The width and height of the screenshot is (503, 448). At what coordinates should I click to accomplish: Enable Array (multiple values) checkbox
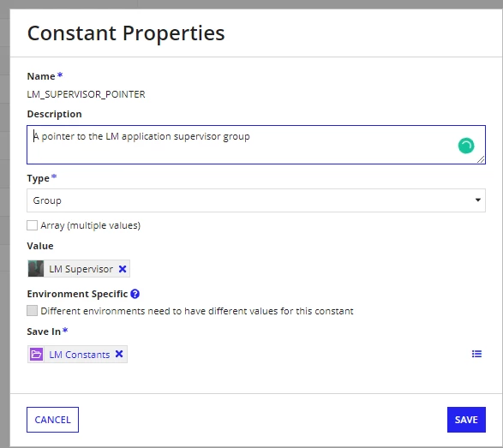click(x=32, y=225)
